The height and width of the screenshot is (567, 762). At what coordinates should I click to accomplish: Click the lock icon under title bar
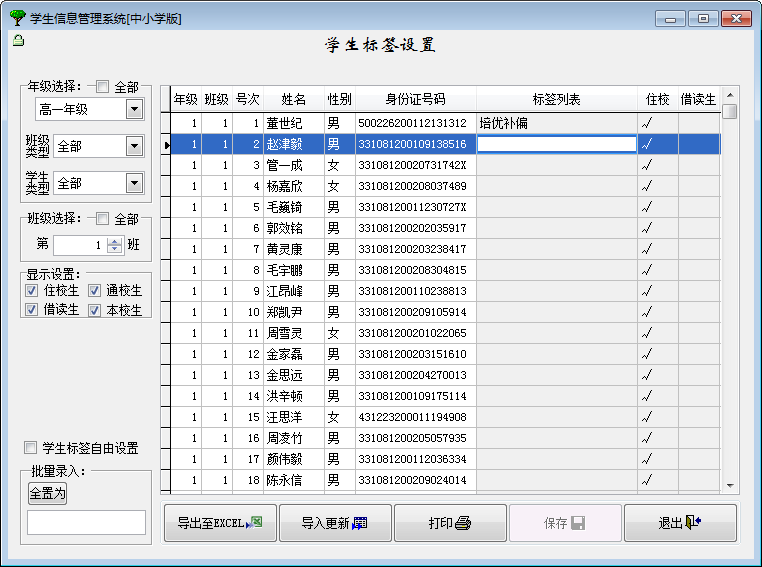pyautogui.click(x=17, y=40)
